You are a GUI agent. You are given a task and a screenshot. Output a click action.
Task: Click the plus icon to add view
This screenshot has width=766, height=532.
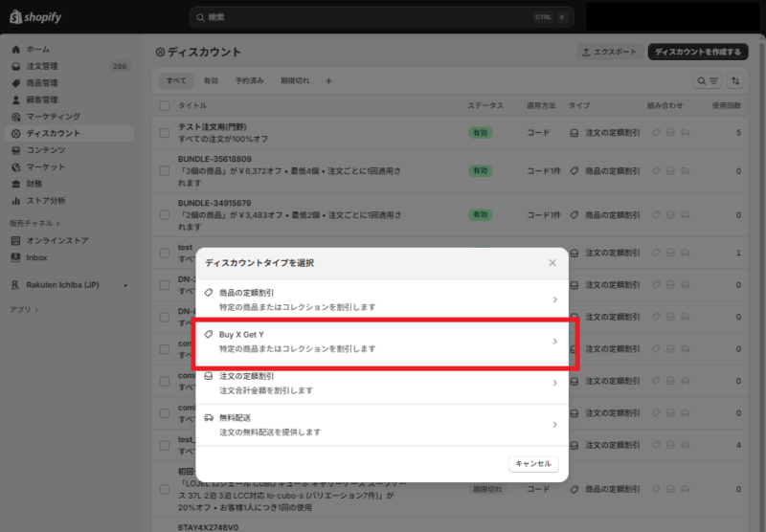pos(328,81)
